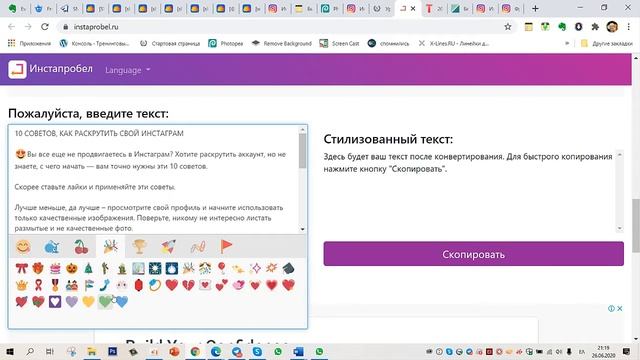Open the browser extensions puzzle icon
640x360 pixels.
(595, 27)
